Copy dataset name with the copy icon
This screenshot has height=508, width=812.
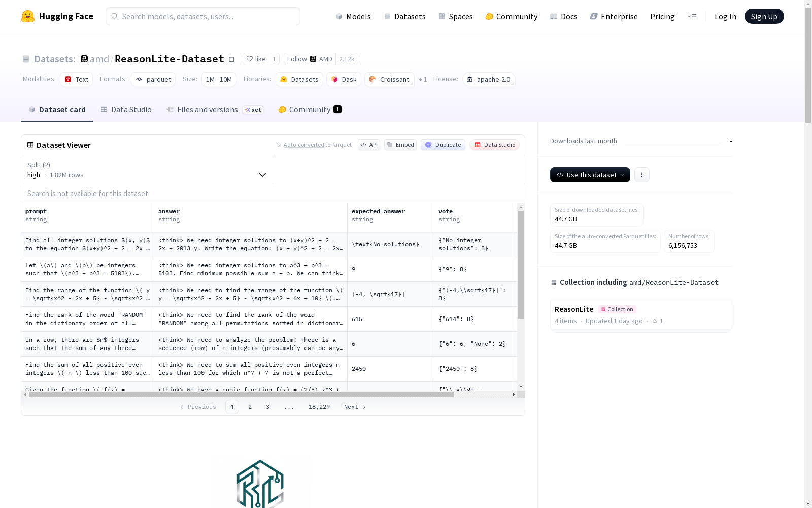click(231, 59)
